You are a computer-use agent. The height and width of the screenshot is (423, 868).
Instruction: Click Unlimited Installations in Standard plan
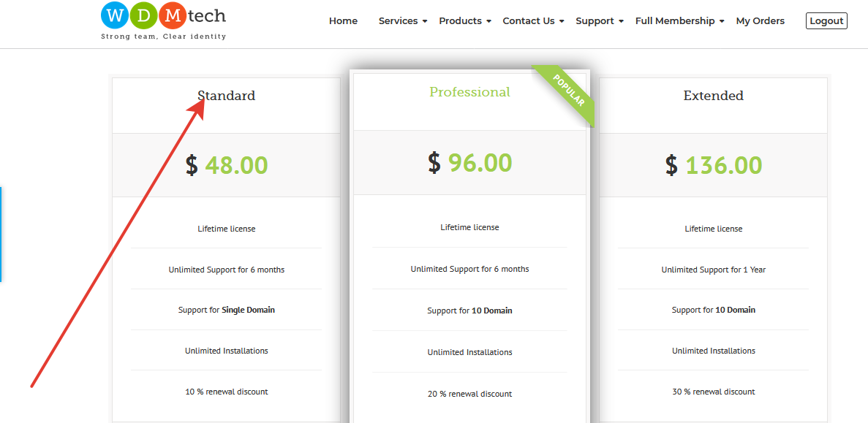pos(227,351)
